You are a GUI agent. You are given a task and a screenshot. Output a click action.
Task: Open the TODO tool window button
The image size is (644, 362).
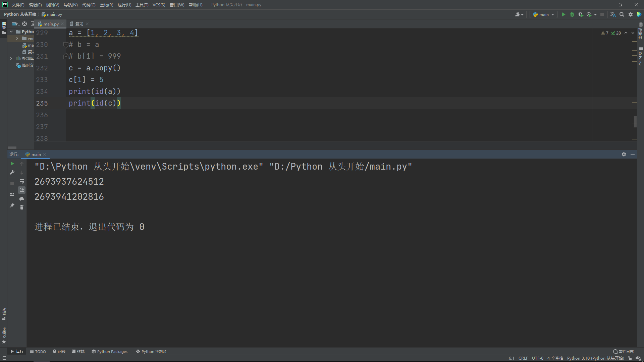tap(38, 352)
